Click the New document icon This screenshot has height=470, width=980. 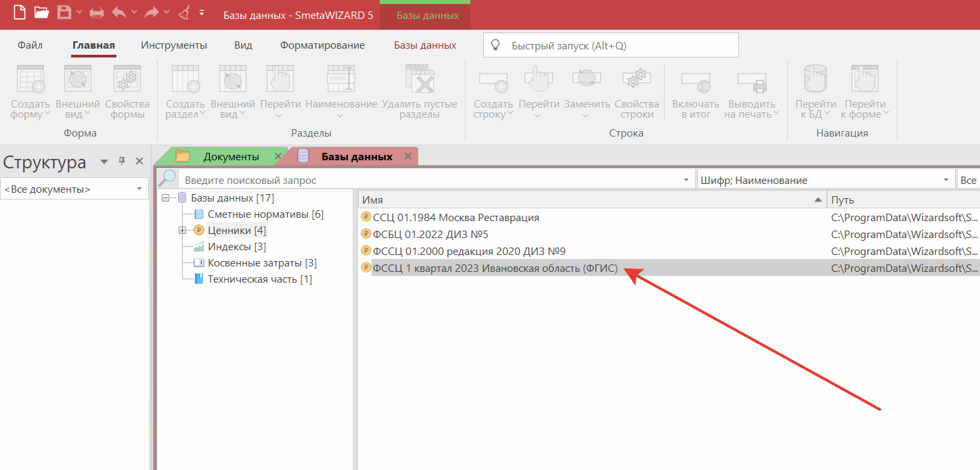[20, 12]
